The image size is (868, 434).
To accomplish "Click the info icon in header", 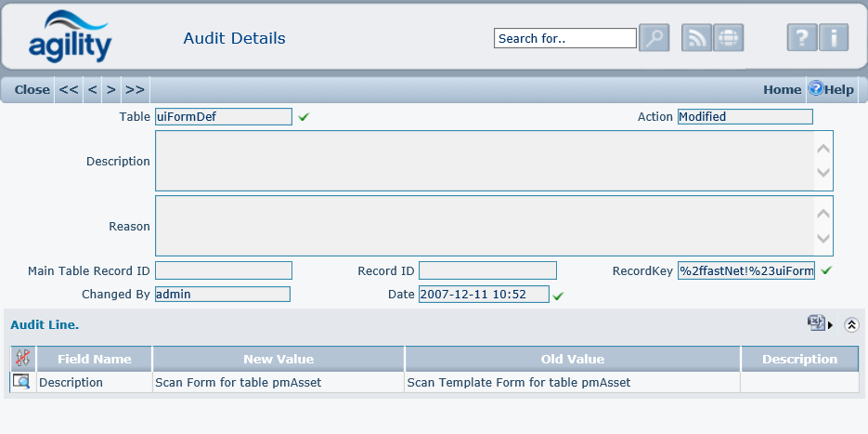I will [834, 38].
